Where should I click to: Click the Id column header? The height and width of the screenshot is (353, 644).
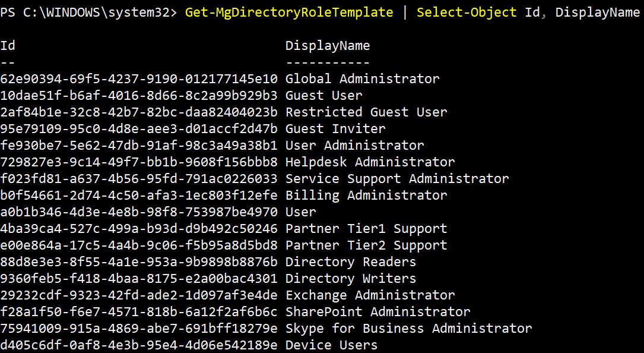8,45
